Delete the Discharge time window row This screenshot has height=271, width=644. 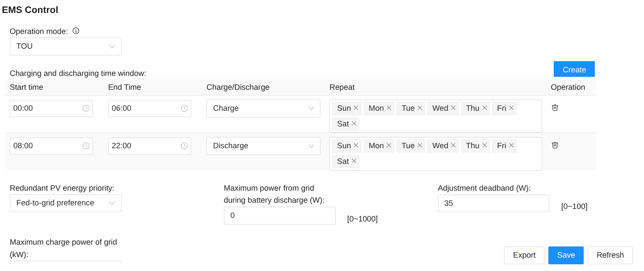(x=555, y=145)
